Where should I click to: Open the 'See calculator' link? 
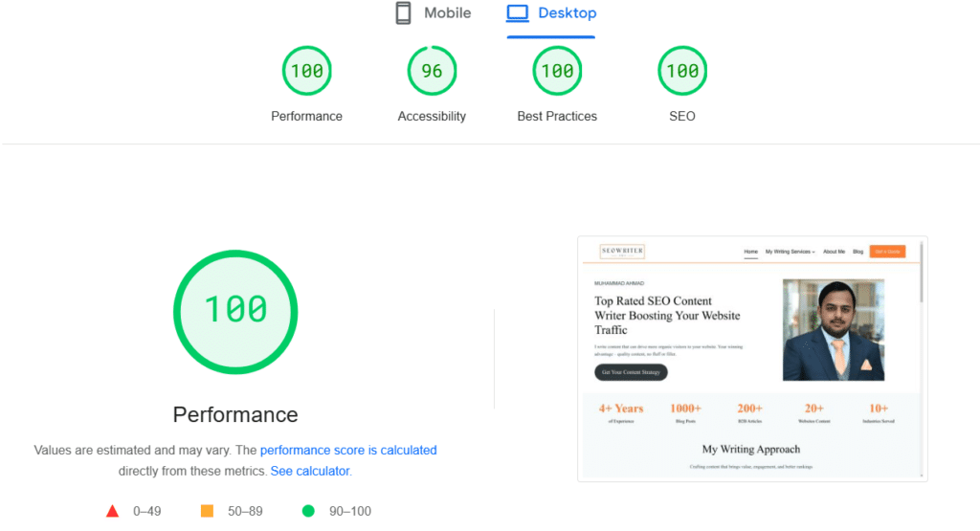tap(310, 471)
